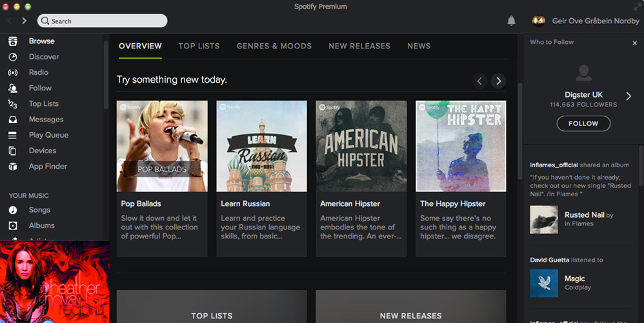Click in the Search field
Screen dimensions: 644x323
point(102,21)
